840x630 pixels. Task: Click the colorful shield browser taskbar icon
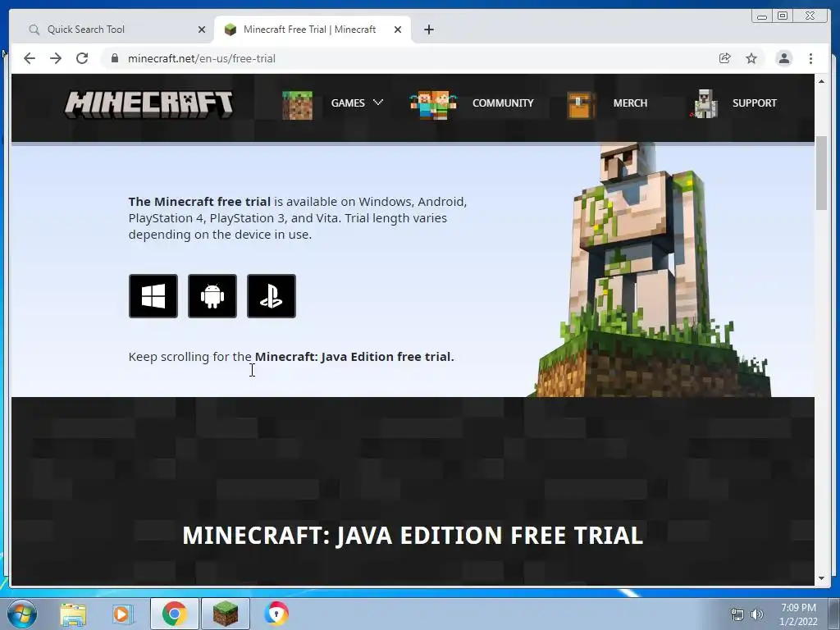tap(276, 614)
